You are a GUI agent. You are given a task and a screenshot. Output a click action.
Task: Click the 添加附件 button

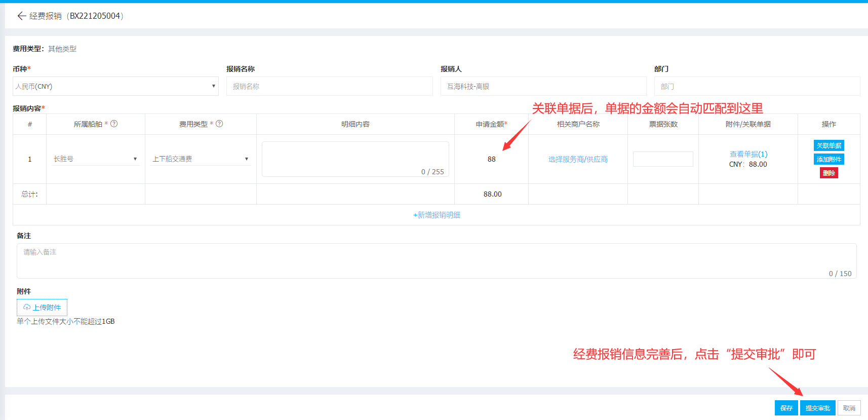(829, 159)
